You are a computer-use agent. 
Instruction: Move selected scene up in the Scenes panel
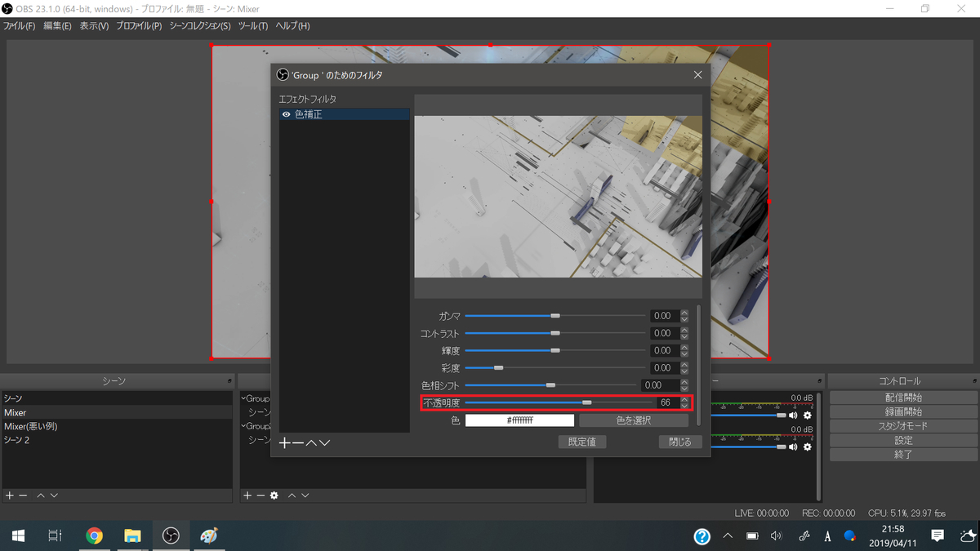[x=41, y=495]
